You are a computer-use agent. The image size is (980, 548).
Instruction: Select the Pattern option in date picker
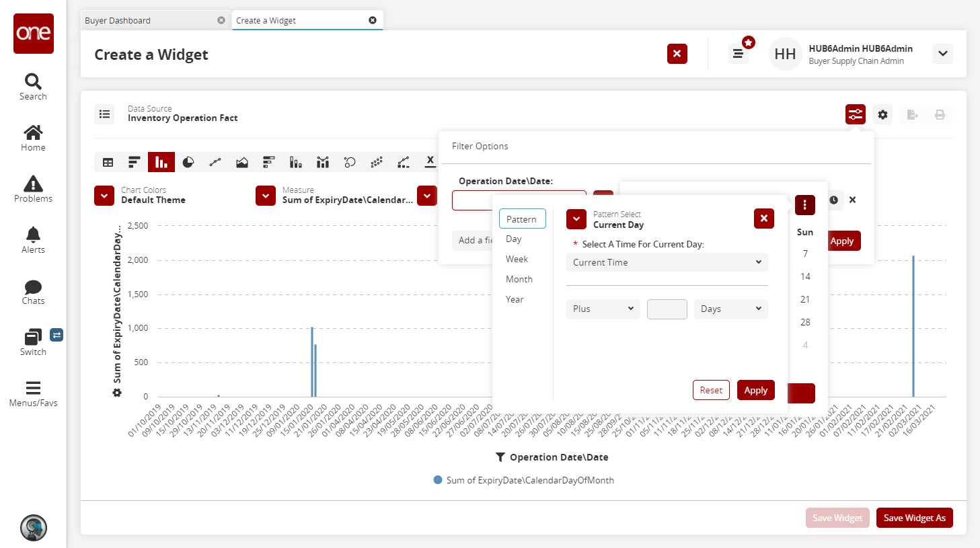tap(522, 219)
